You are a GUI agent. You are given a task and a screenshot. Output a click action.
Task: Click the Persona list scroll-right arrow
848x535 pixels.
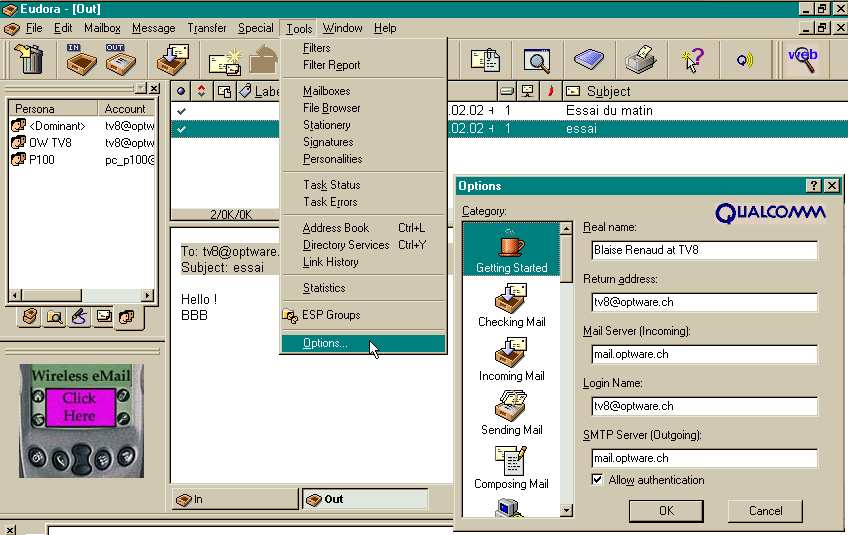147,295
